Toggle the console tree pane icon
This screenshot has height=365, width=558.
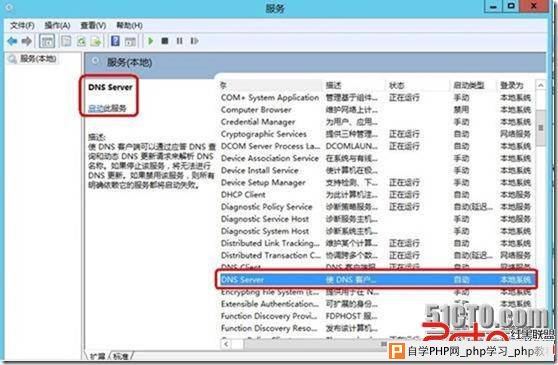[x=47, y=41]
